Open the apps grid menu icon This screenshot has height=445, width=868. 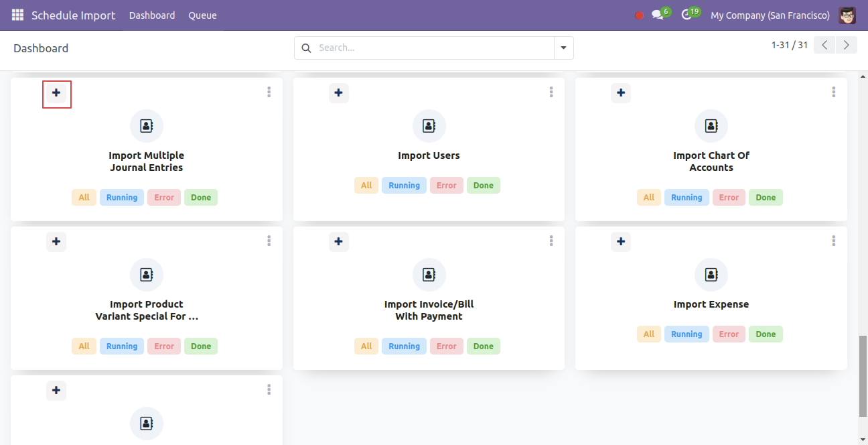pos(17,15)
